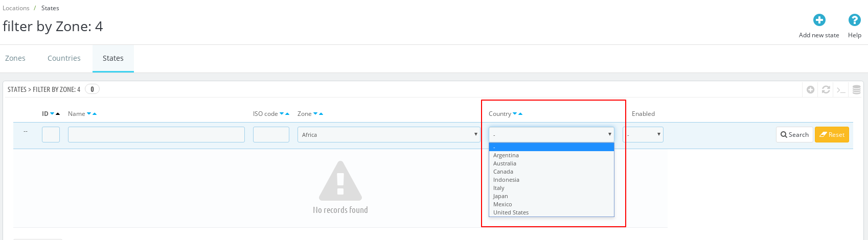868x240 pixels.
Task: Click the States breadcrumb link
Action: point(50,8)
